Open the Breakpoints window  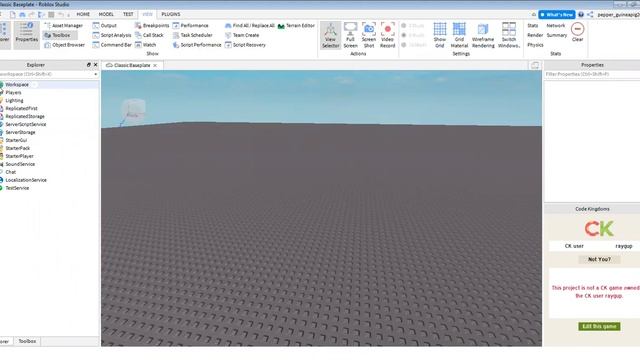pos(152,26)
